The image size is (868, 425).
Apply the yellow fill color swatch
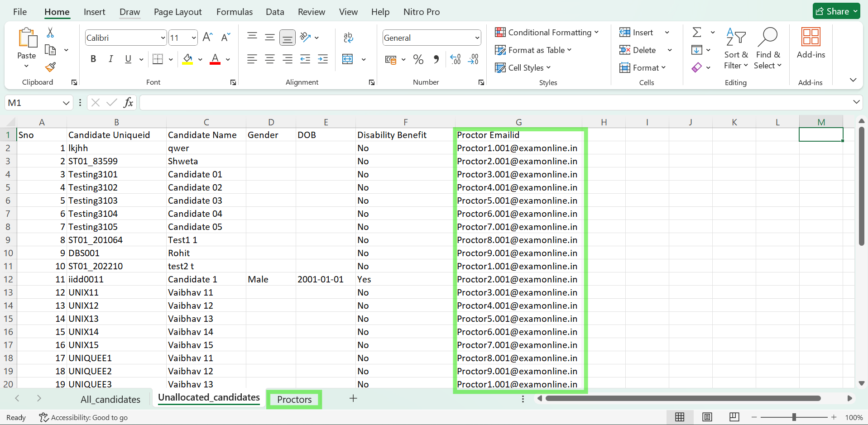(x=187, y=59)
